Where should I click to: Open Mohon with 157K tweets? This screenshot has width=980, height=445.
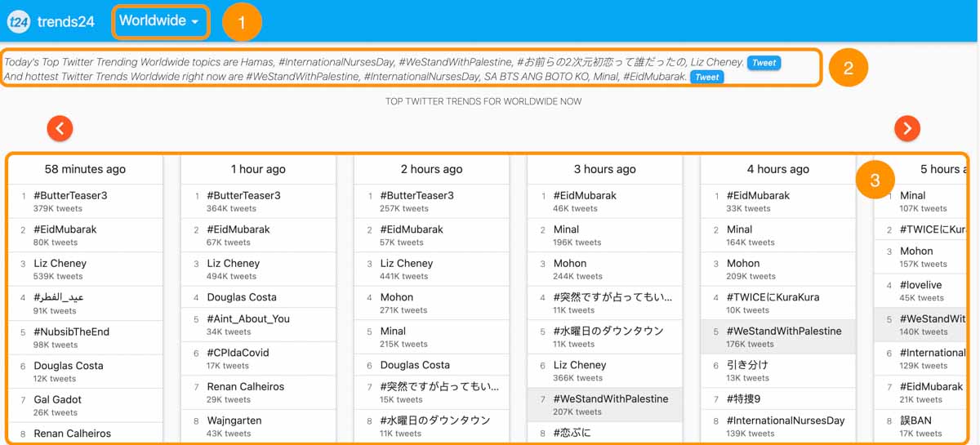click(916, 251)
